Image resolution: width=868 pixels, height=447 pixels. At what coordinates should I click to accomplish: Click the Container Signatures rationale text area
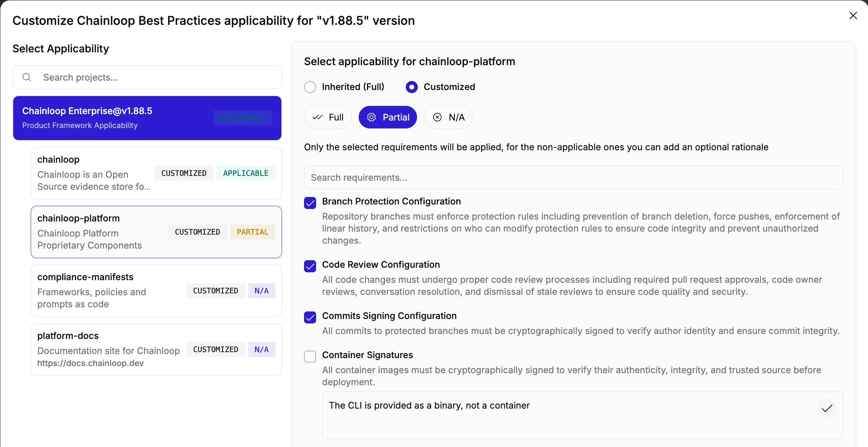582,415
